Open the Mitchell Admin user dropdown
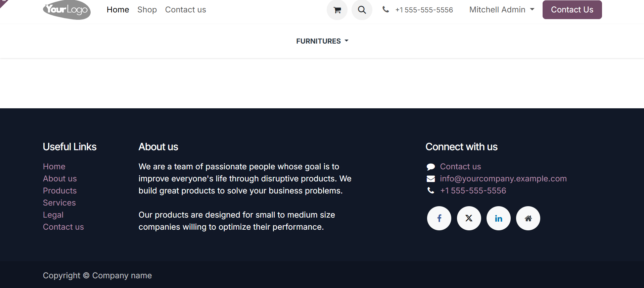644x288 pixels. point(502,10)
